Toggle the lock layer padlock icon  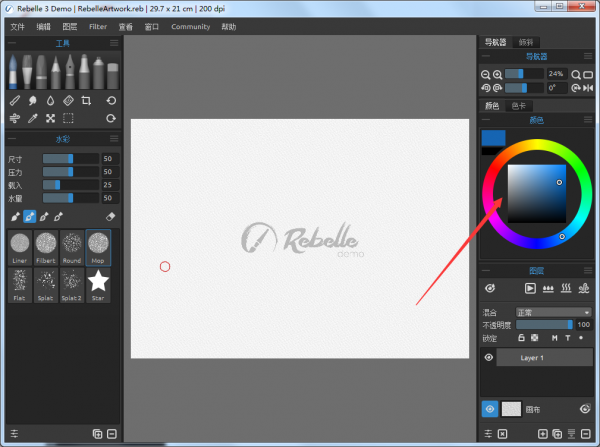coord(520,338)
